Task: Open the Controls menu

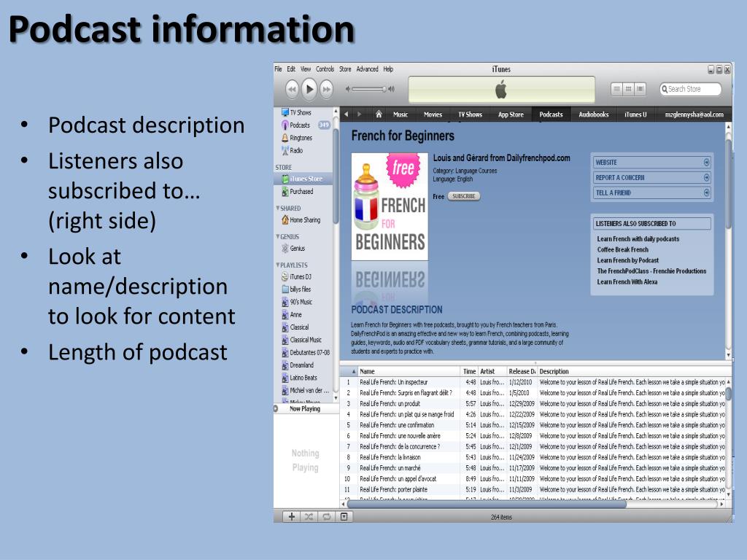Action: click(325, 69)
